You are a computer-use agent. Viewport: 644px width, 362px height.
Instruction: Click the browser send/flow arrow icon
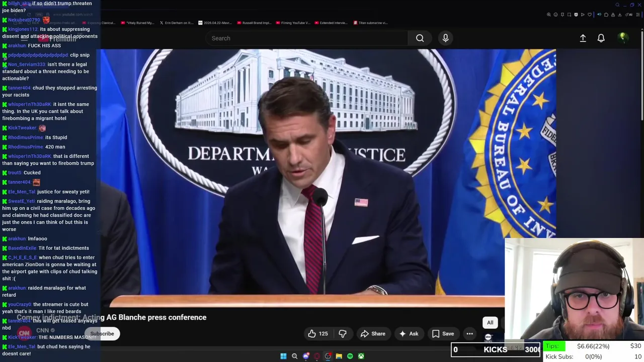[x=583, y=15]
